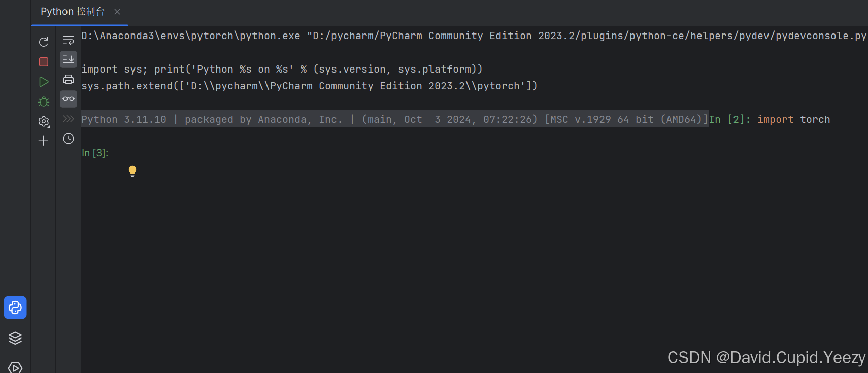
Task: Switch to the Python 控制台 tab
Action: tap(73, 11)
